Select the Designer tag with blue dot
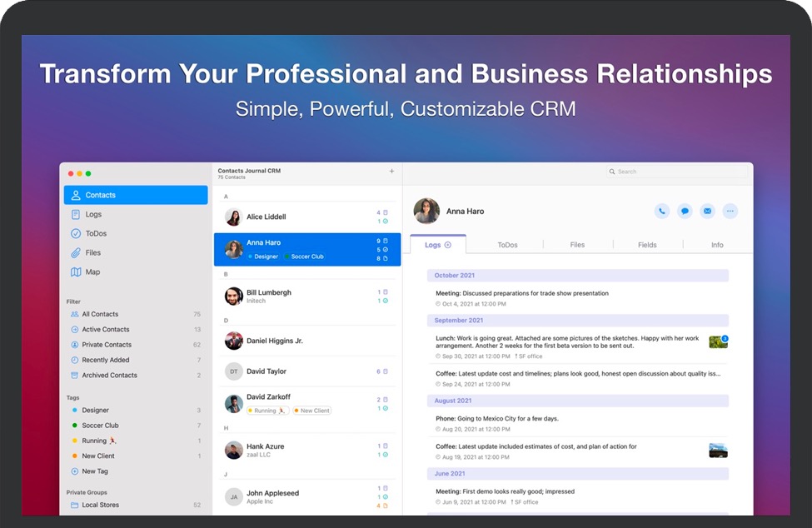The height and width of the screenshot is (528, 812). (95, 411)
